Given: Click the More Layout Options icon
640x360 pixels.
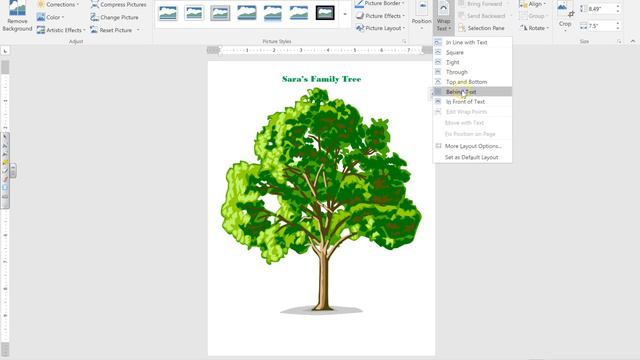Looking at the screenshot, I should pyautogui.click(x=438, y=146).
